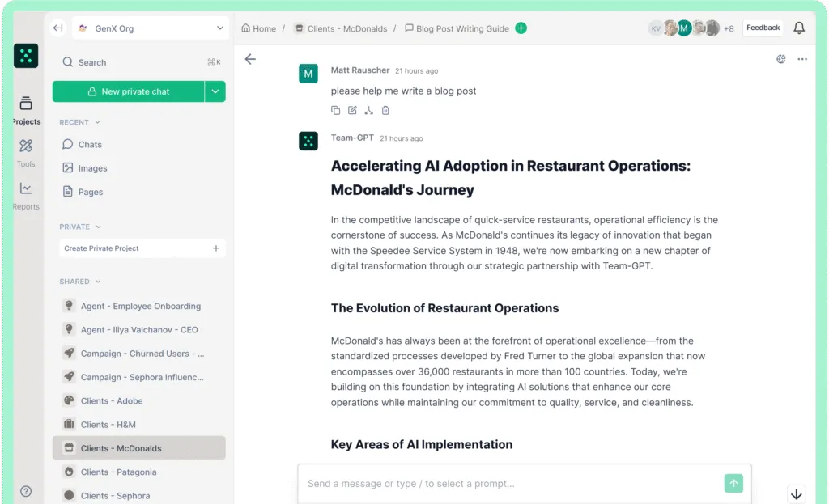This screenshot has width=829, height=504.
Task: Open Agent - Employee Onboarding project
Action: [139, 306]
